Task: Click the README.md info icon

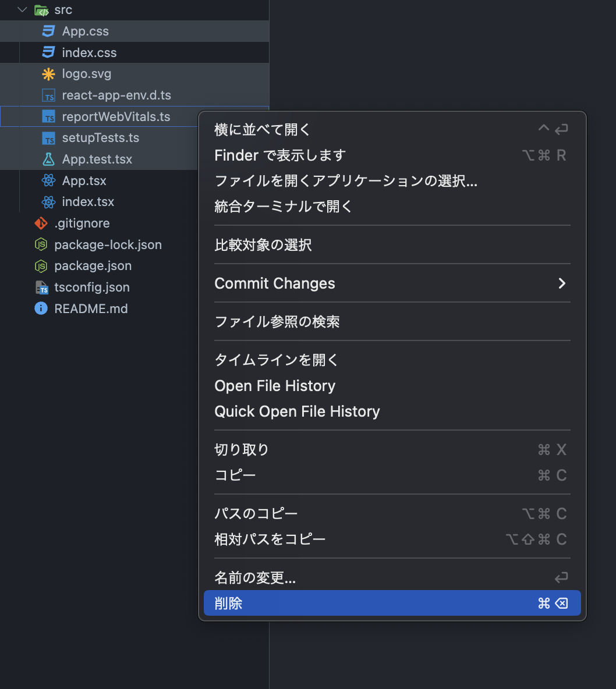Action: click(x=41, y=308)
